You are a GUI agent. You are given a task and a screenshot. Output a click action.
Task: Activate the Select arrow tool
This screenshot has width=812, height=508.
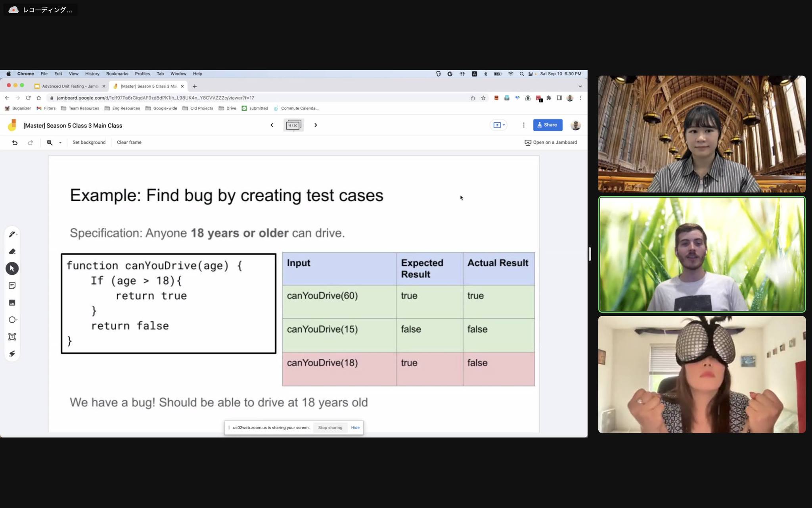pos(12,269)
